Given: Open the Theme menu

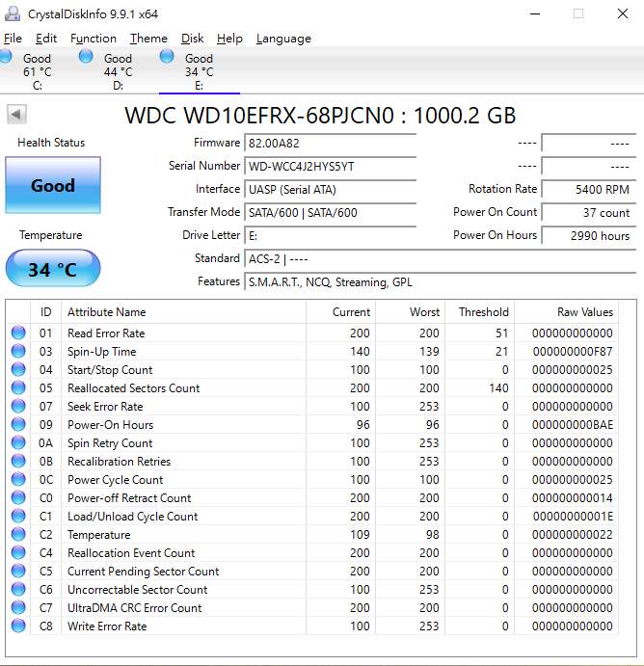Looking at the screenshot, I should 148,39.
